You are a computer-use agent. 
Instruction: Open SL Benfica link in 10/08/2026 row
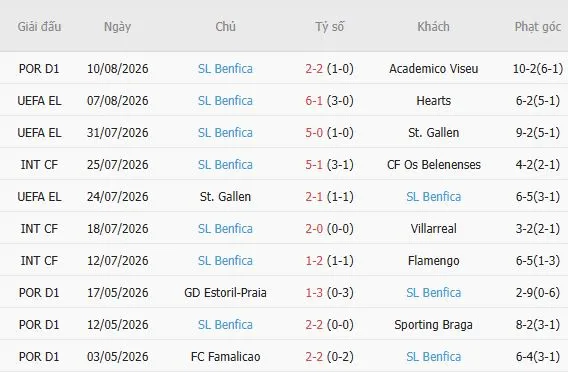tap(225, 68)
